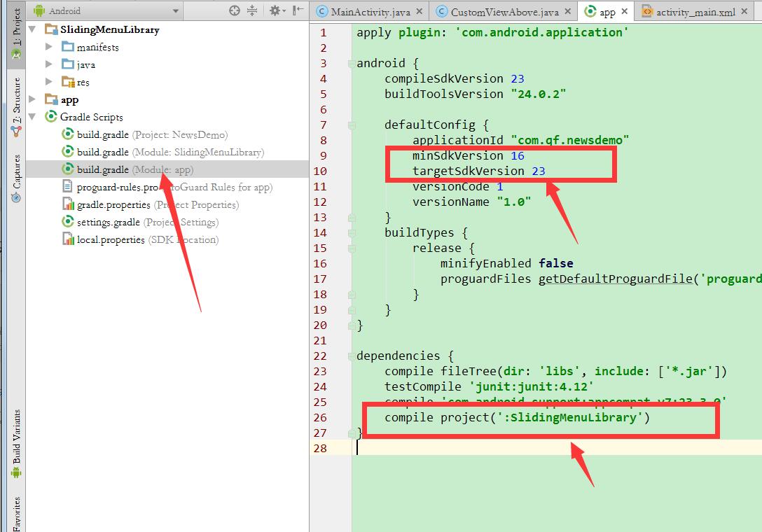Toggle the Captures tool window
This screenshot has width=762, height=532.
click(17, 178)
